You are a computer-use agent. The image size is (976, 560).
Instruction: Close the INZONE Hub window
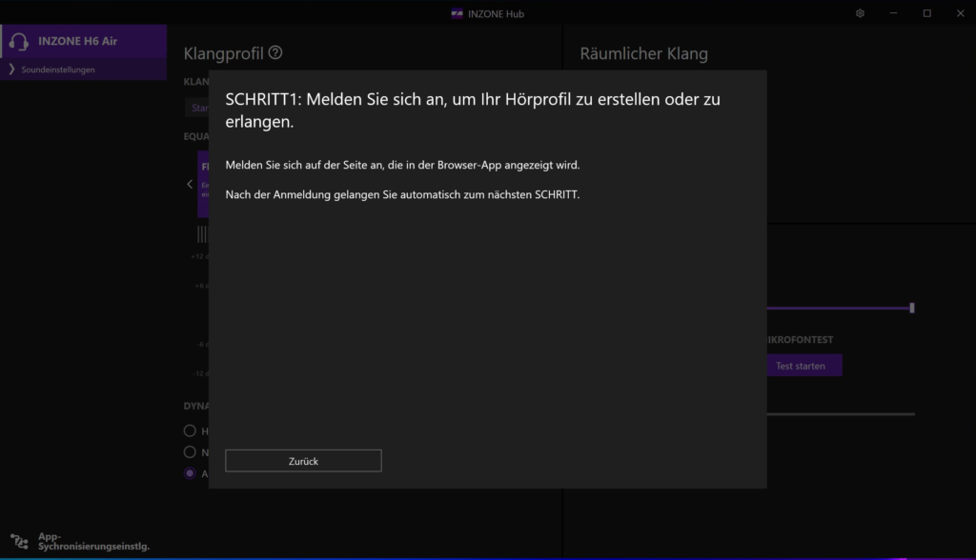click(x=960, y=13)
